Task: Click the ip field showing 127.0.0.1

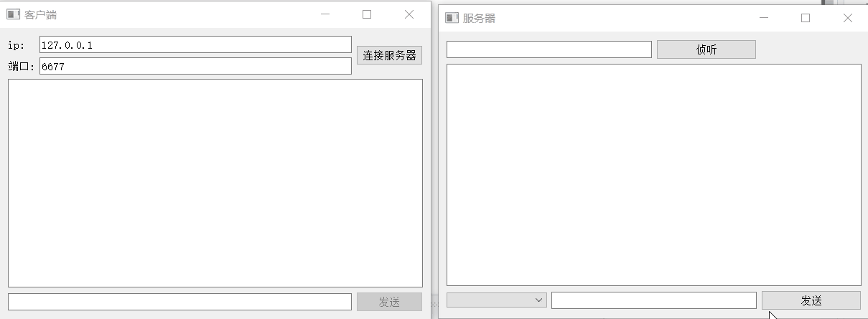Action: (195, 44)
